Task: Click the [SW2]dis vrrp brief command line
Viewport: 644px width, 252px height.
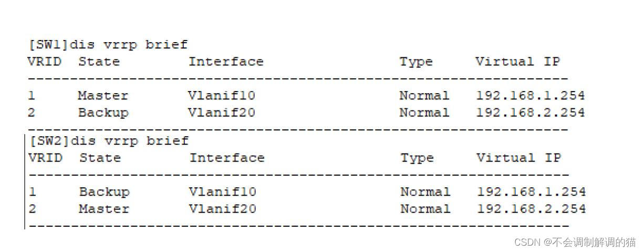Action: 109,141
